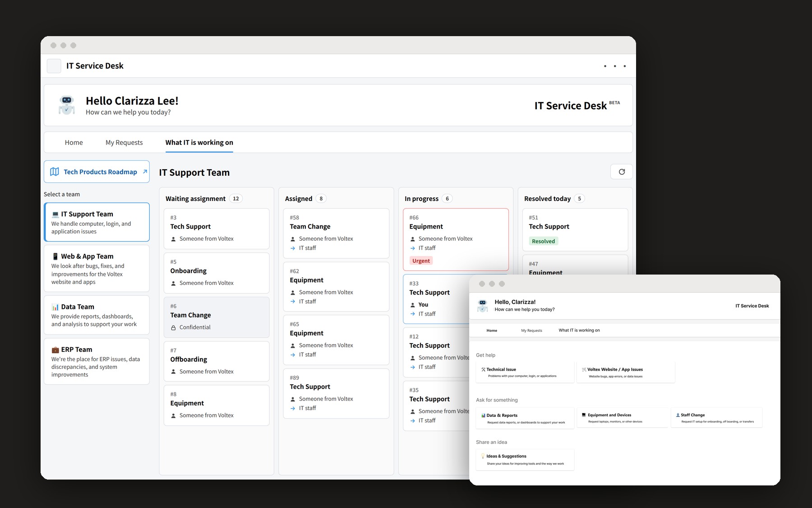Click the bar chart icon on Data Team
This screenshot has width=812, height=508.
[55, 307]
